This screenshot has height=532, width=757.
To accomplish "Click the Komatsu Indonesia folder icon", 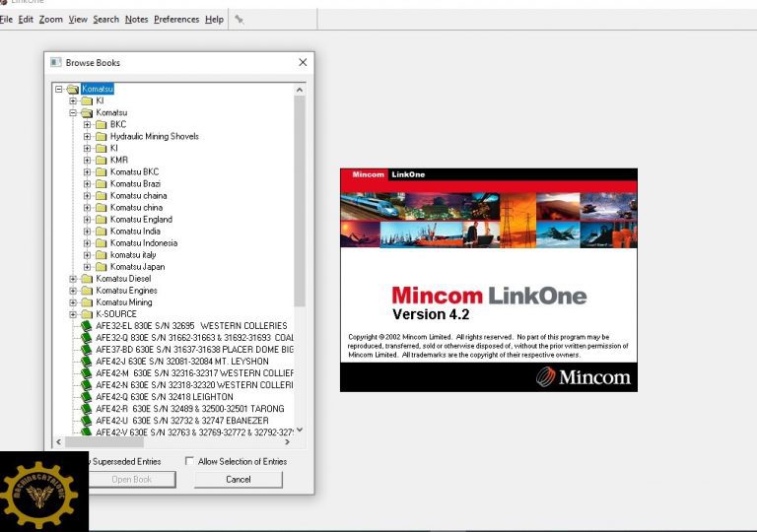I will (x=101, y=242).
